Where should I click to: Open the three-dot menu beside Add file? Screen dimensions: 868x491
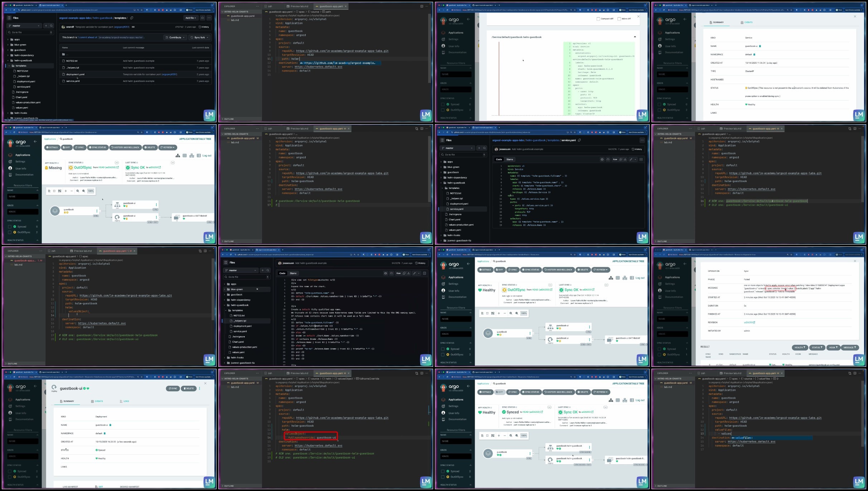[209, 18]
